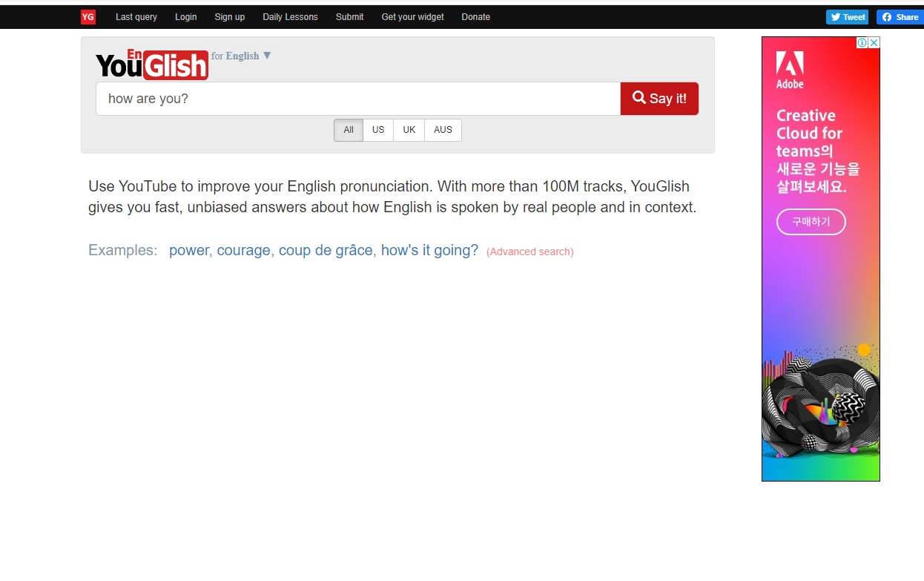Click the red YG logo icon
The image size is (924, 581).
pos(88,17)
